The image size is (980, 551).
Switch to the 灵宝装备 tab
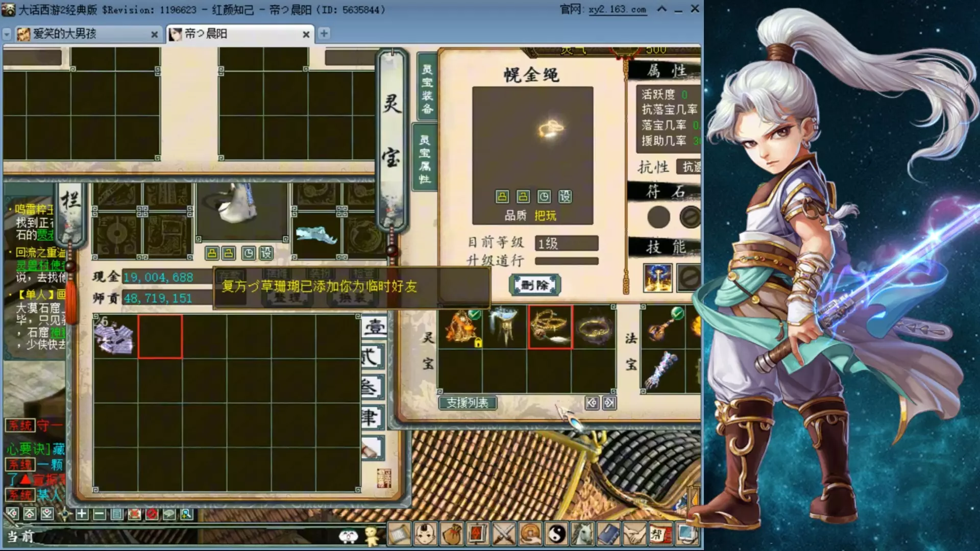(427, 88)
